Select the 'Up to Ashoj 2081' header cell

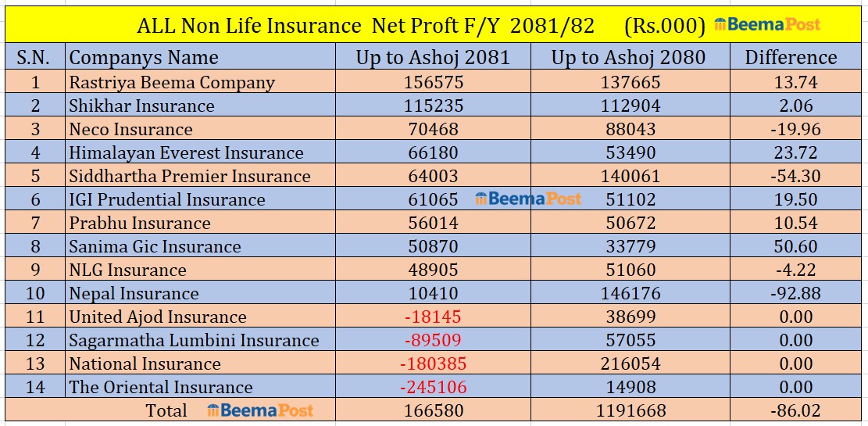(432, 57)
